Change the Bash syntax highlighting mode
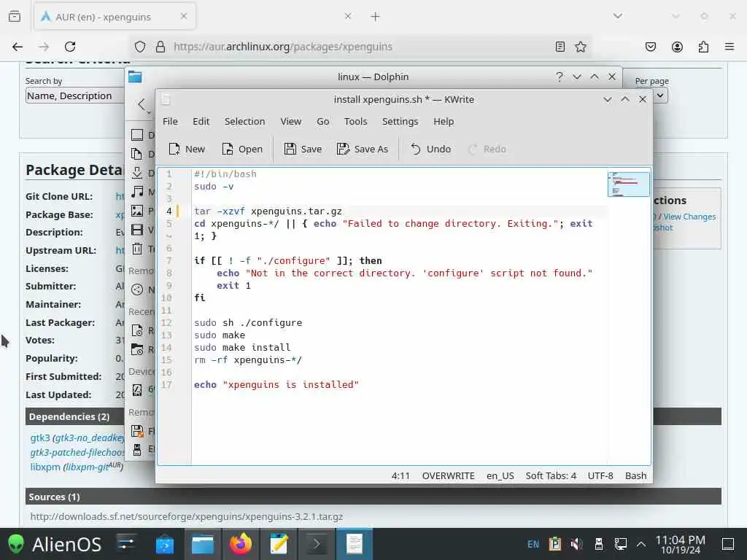This screenshot has width=747, height=560. 635,475
